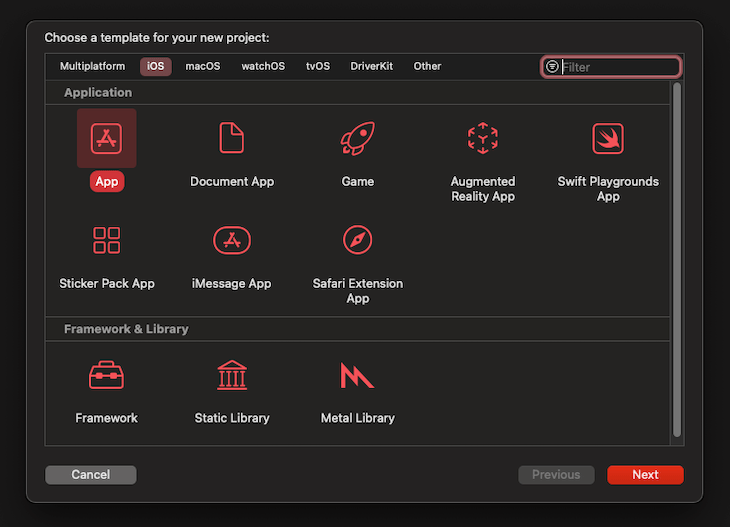Pick the iMessage App template icon
Viewport: 730px width, 527px height.
232,240
